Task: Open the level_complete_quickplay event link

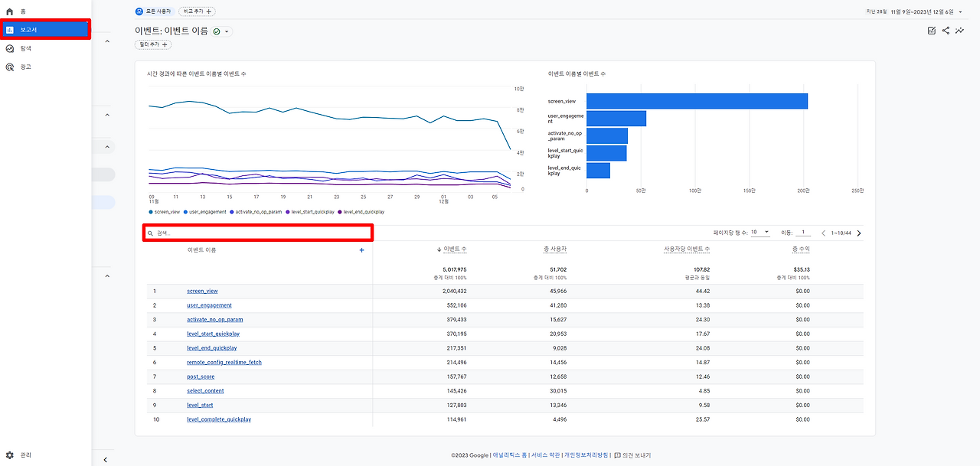Action: (219, 419)
